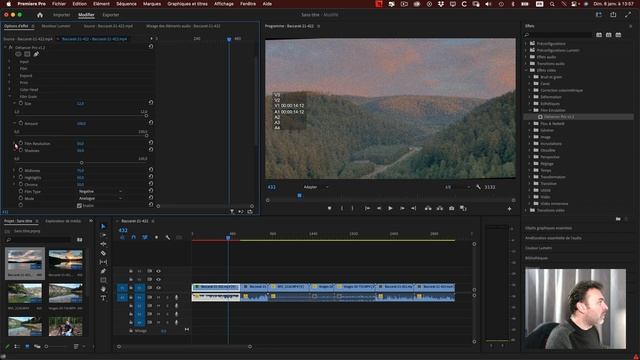Click new bin folder icon in Effects panel
The image size is (640, 360).
(x=618, y=219)
